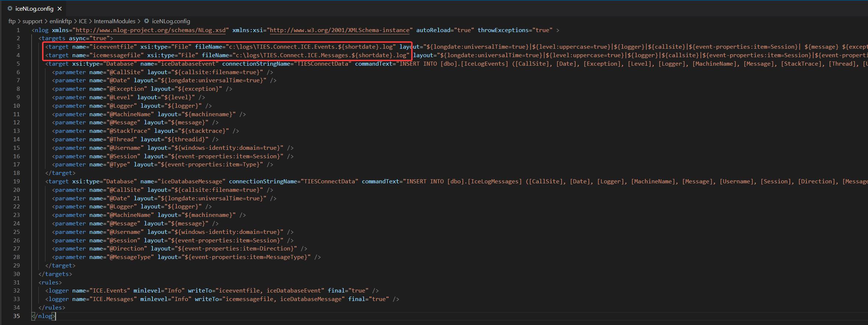Screen dimensions: 868x325
Task: Open the ftp breadcrumb segment
Action: click(x=12, y=21)
